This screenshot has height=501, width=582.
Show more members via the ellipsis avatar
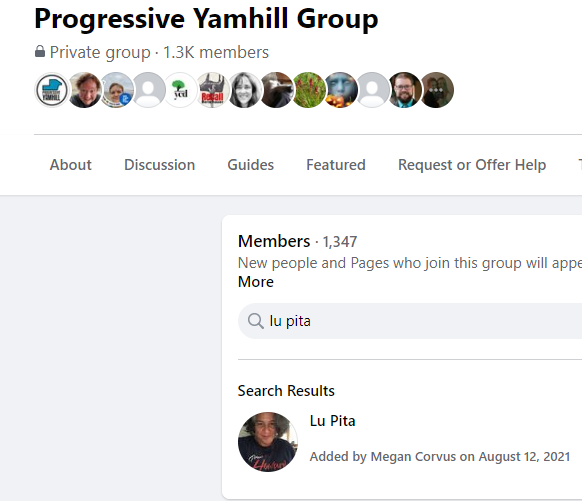tap(436, 90)
